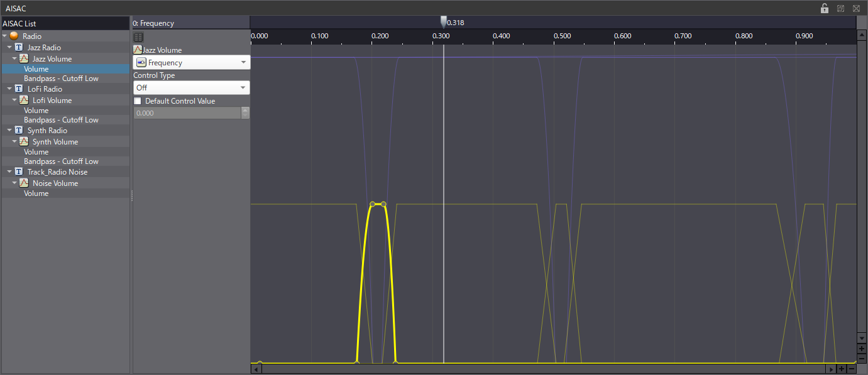Click the 0.700 mark on the ruler

(683, 36)
